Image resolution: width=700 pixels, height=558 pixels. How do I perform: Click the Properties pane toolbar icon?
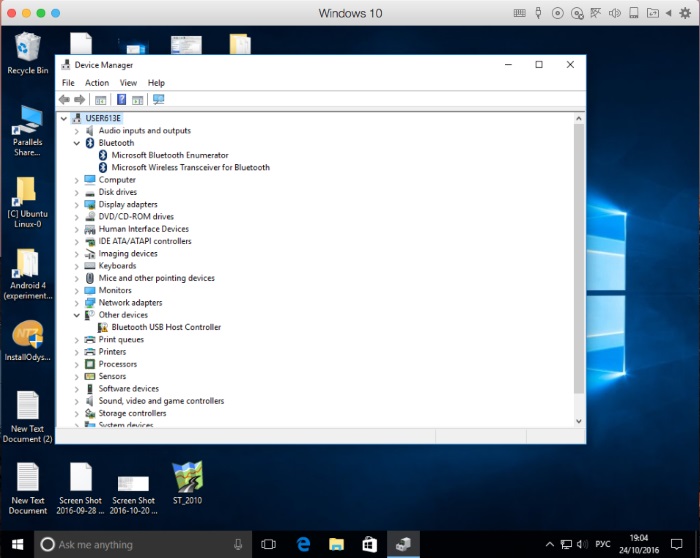tap(138, 100)
